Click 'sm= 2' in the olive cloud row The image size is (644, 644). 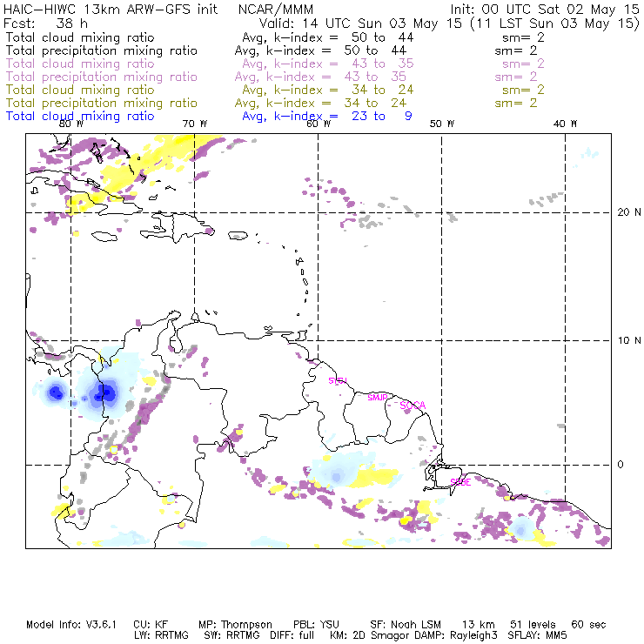point(523,90)
